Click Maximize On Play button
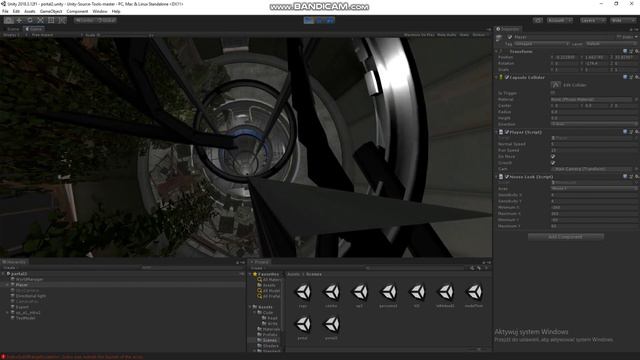The image size is (640, 360). tap(419, 35)
